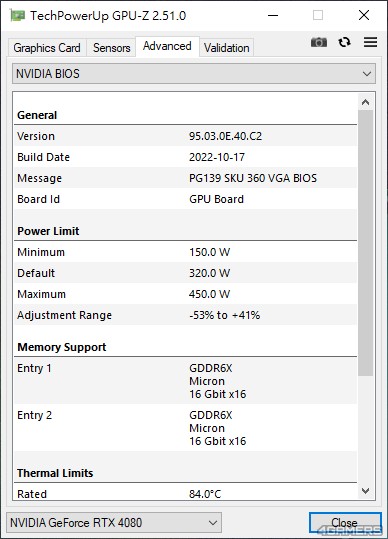This screenshot has width=388, height=539.
Task: Click the scrollbar up arrow
Action: pos(366,102)
